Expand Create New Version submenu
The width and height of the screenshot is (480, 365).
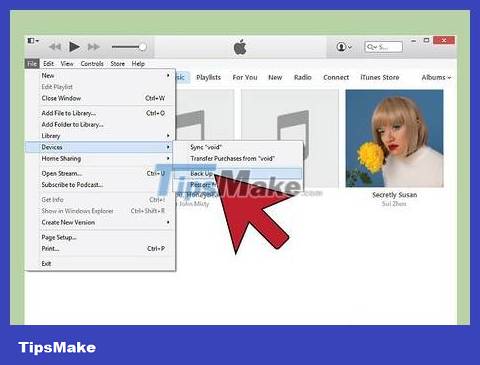tap(100, 222)
